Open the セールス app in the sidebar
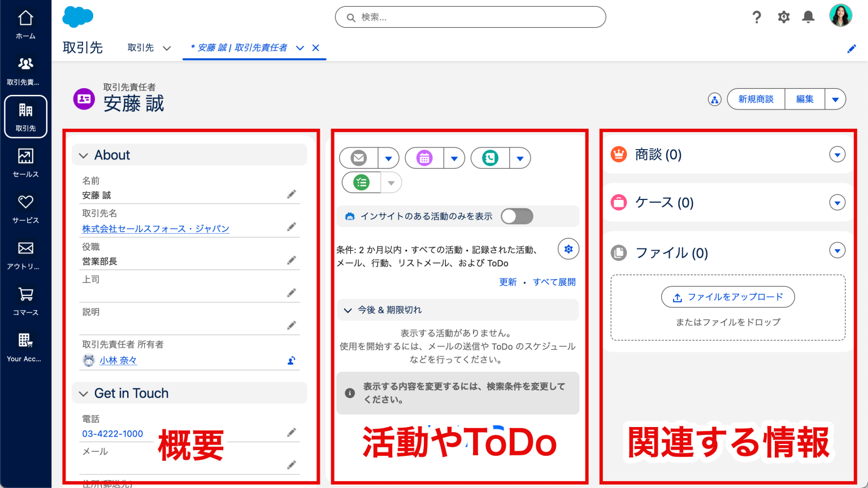 [x=25, y=163]
